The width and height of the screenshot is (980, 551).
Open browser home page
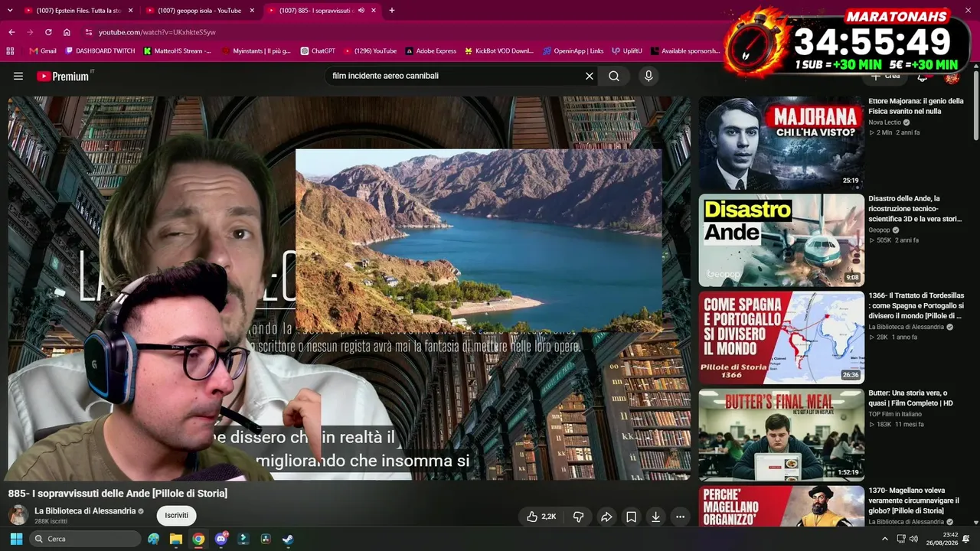(67, 32)
